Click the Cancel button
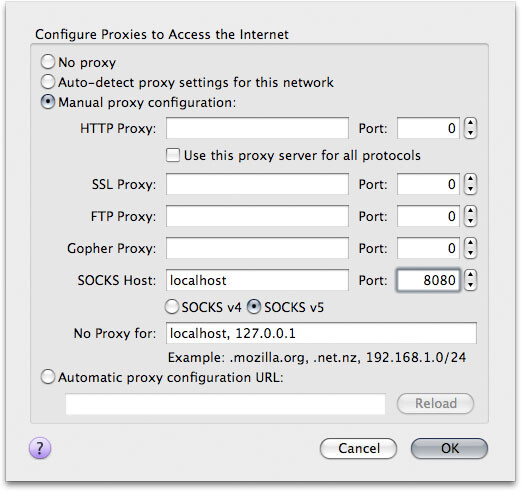 [x=358, y=448]
